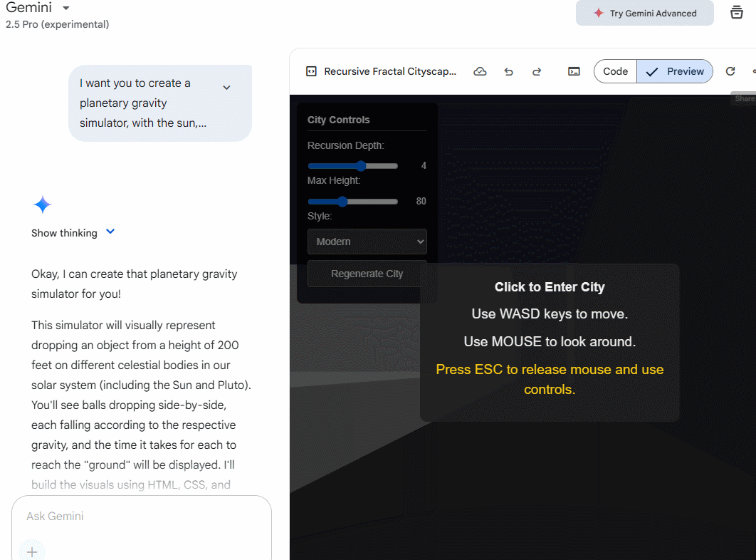The image size is (756, 560).
Task: Click the Try Gemini Advanced button
Action: pos(644,13)
